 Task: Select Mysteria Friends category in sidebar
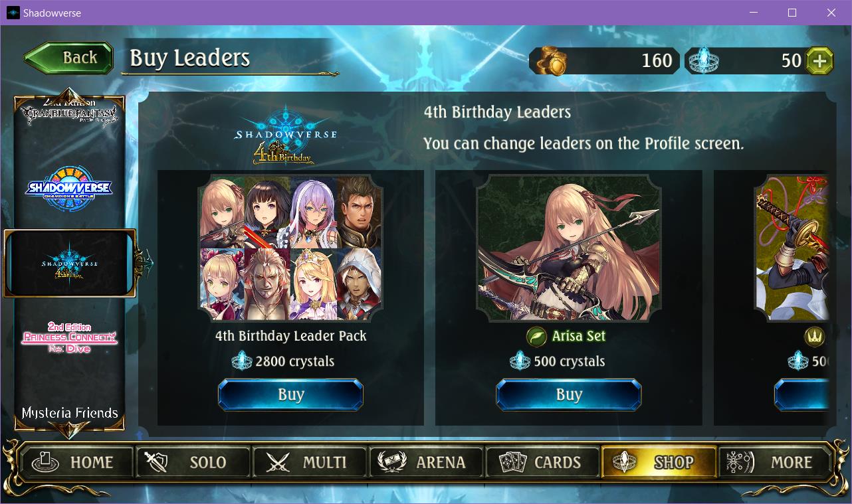pos(70,413)
